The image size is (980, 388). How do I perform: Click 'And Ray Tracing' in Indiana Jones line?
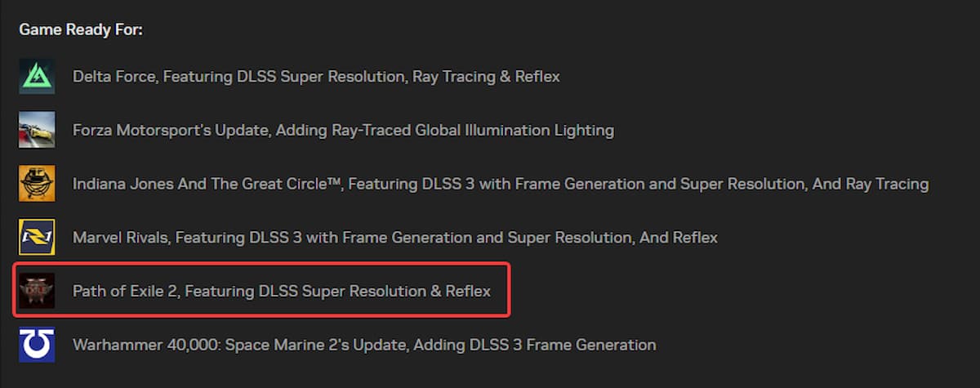tap(870, 184)
